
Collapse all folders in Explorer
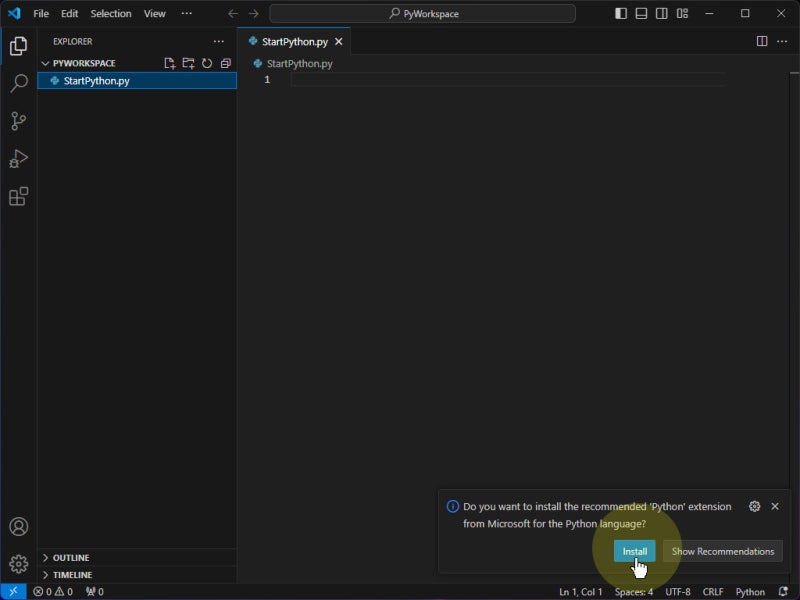click(225, 63)
